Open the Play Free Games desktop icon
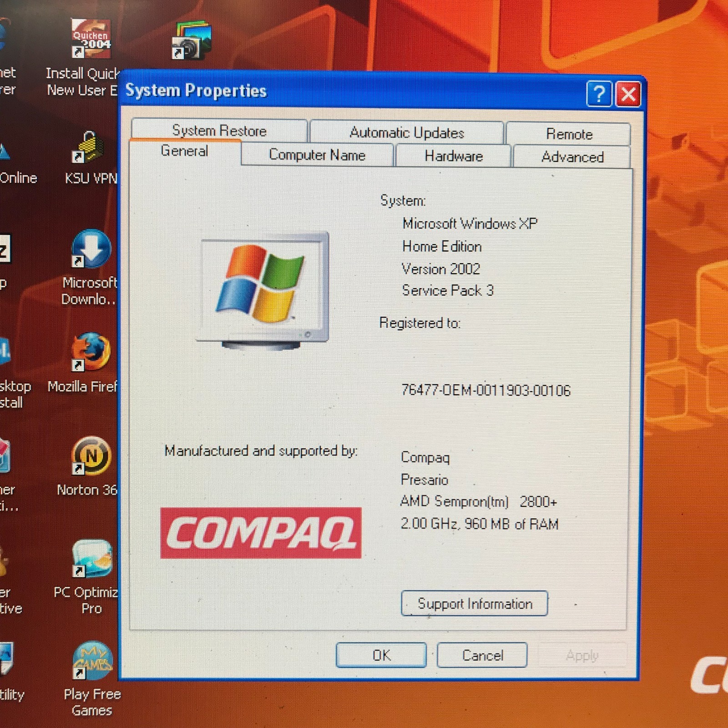The height and width of the screenshot is (728, 728). [x=92, y=662]
